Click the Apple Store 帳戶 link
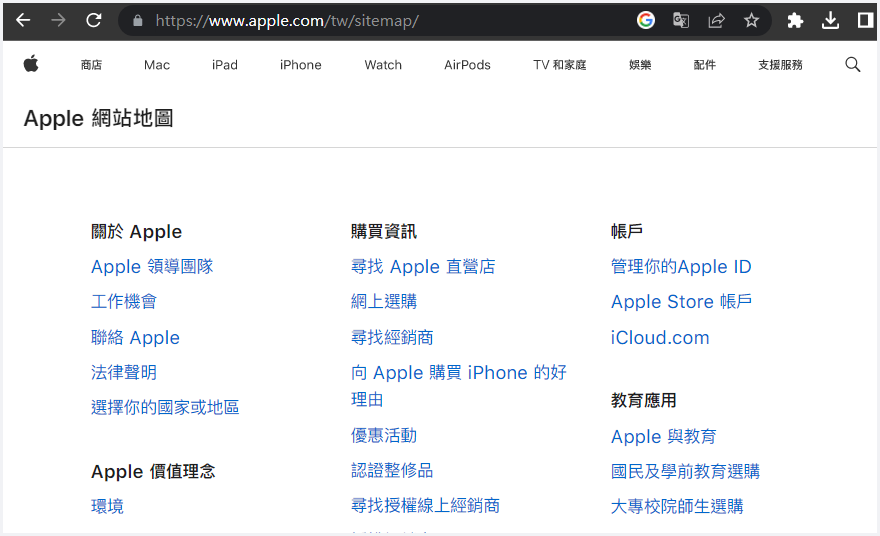Screen dimensions: 880x536 click(x=681, y=301)
